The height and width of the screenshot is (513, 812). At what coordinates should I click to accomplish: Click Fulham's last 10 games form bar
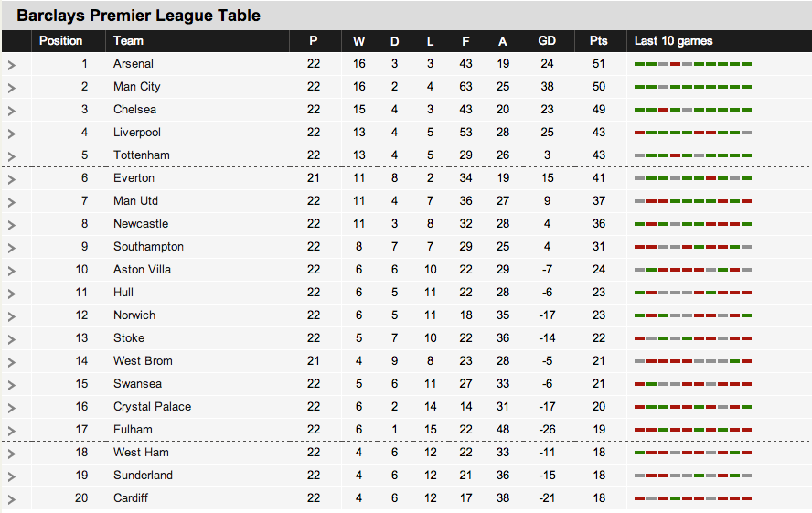[x=693, y=430]
